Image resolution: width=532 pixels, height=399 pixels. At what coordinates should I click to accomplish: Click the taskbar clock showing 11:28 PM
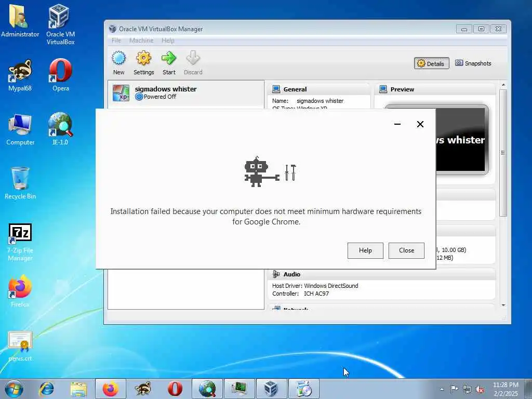pos(506,389)
